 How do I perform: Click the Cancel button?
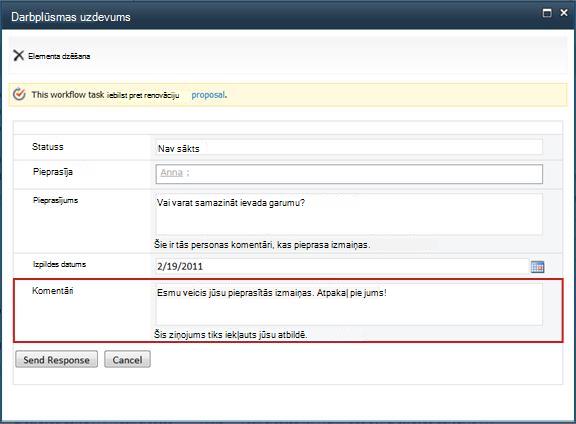tap(127, 359)
